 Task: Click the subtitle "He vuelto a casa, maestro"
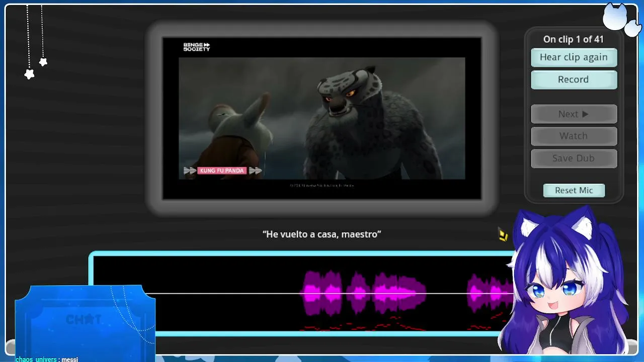(322, 234)
